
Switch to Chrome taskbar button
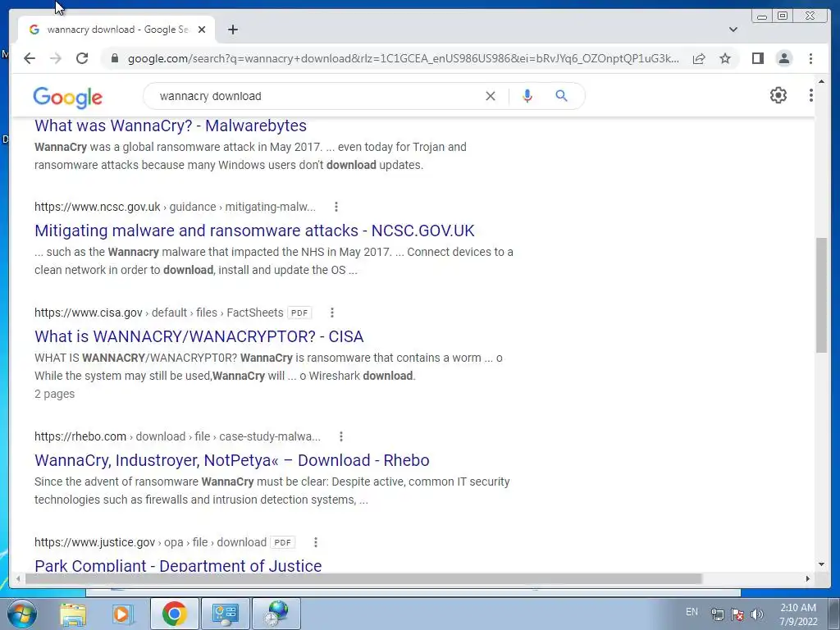pos(174,614)
